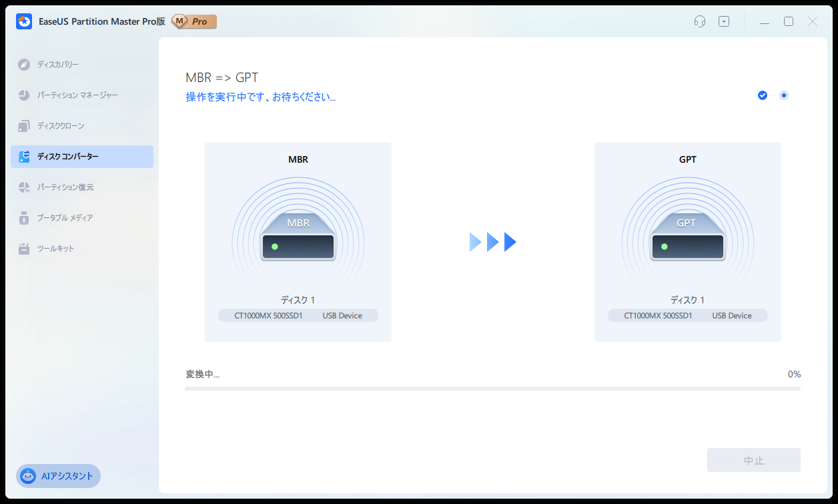Click USB Device in MBR card

(342, 315)
